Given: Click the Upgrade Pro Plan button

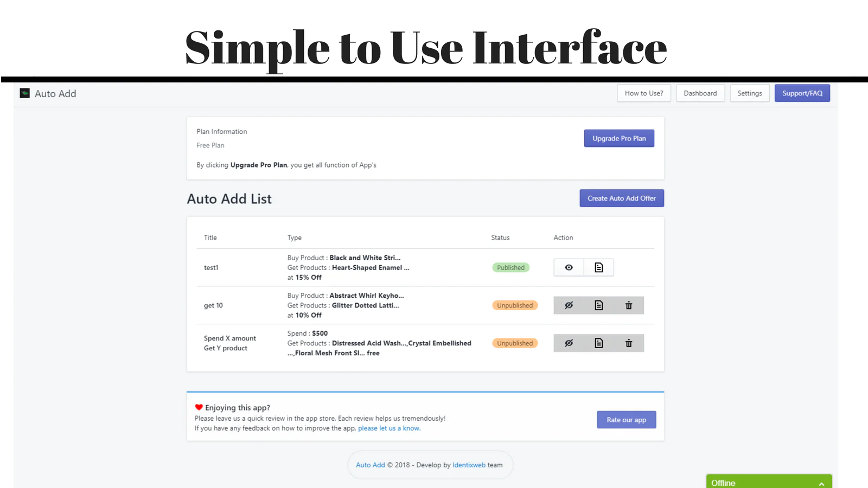Looking at the screenshot, I should pyautogui.click(x=619, y=138).
